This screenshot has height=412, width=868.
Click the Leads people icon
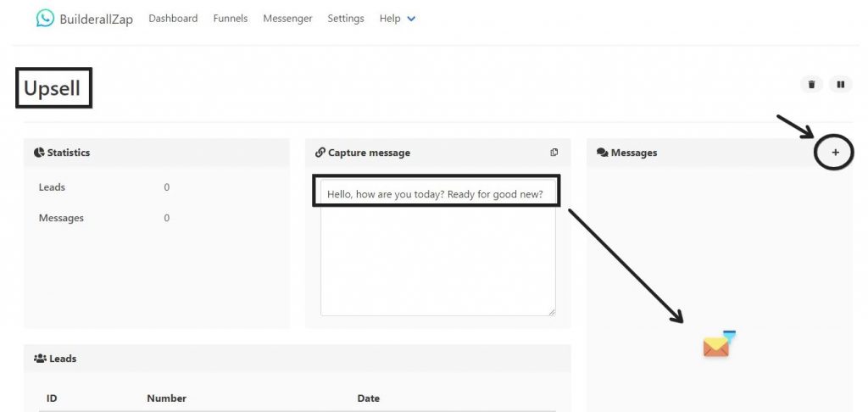pyautogui.click(x=40, y=359)
